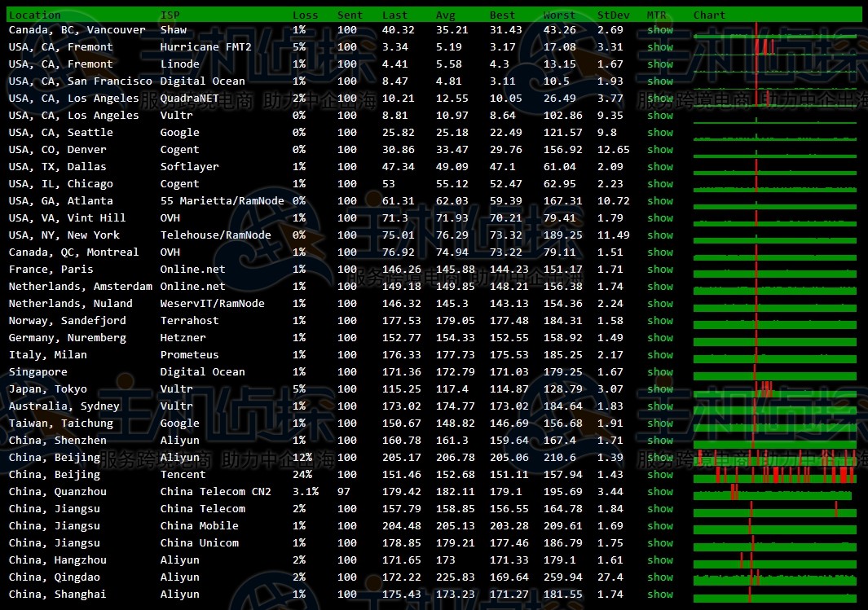
Task: Select the chart in Qingdao Aliyun row
Action: point(774,578)
